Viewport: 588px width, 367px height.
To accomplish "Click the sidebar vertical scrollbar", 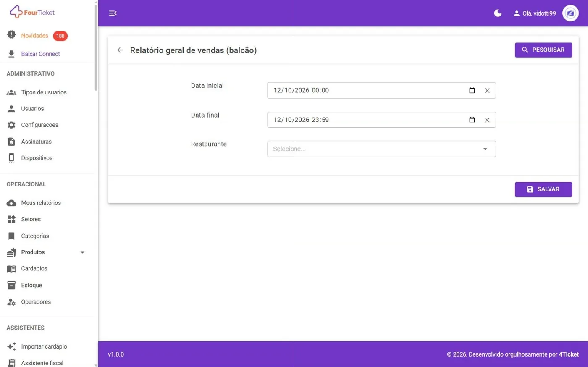I will [x=96, y=46].
